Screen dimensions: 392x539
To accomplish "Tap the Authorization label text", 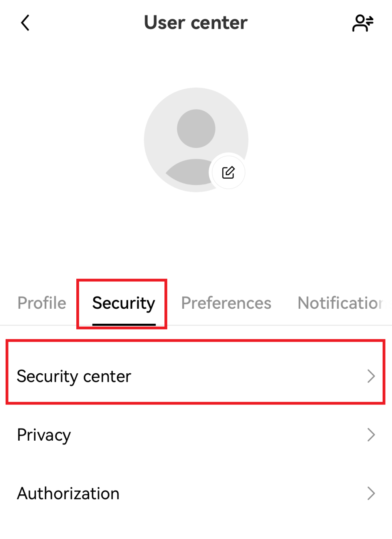I will (x=68, y=494).
